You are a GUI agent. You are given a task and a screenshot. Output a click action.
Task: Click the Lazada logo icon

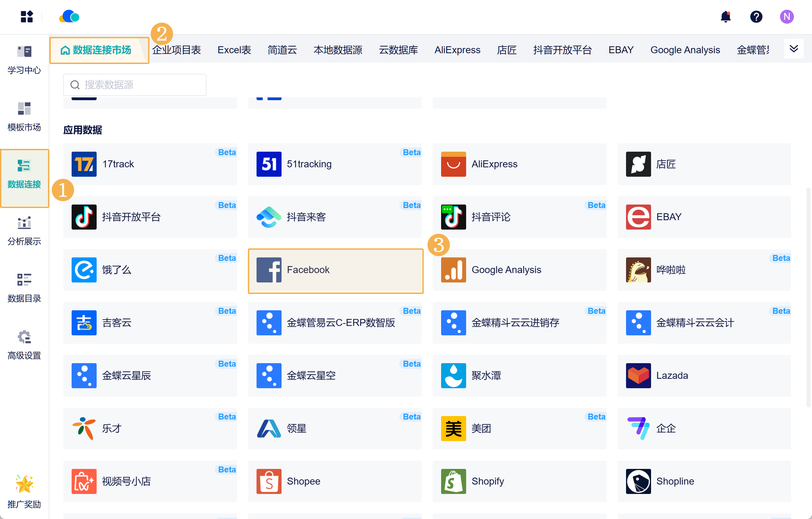point(639,376)
